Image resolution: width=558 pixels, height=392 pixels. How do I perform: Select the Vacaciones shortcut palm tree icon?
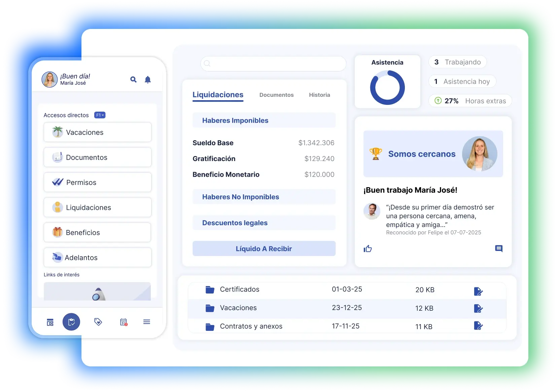point(57,132)
